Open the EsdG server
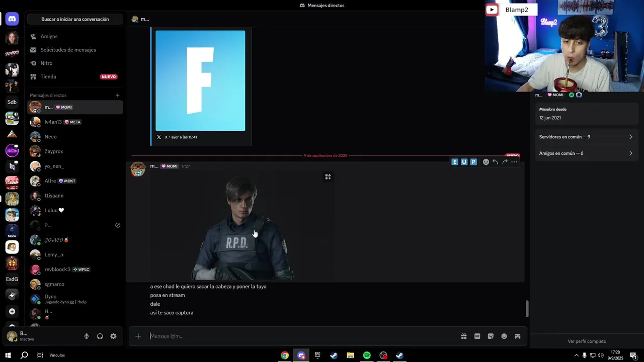 click(12, 279)
